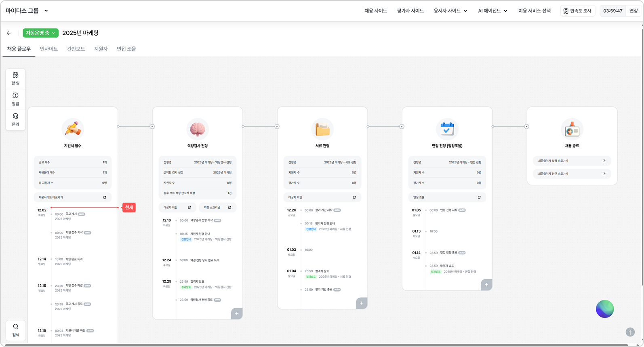Click the 문의 headset inquiry icon
This screenshot has height=347, width=644.
click(15, 120)
